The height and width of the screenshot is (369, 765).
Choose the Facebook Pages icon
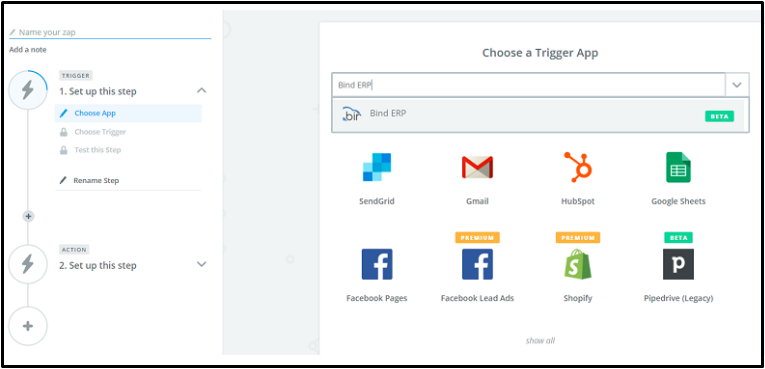tap(377, 264)
